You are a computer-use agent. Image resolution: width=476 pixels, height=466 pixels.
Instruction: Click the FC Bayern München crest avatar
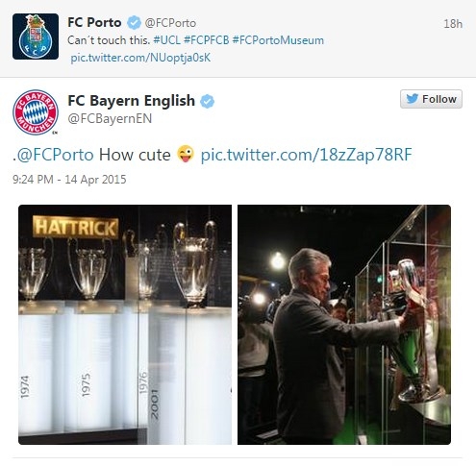pos(36,112)
